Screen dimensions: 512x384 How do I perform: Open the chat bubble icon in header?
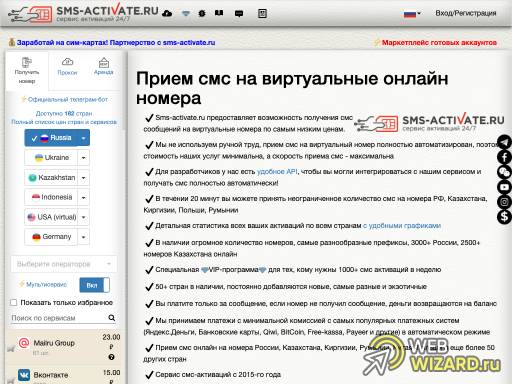[x=239, y=14]
